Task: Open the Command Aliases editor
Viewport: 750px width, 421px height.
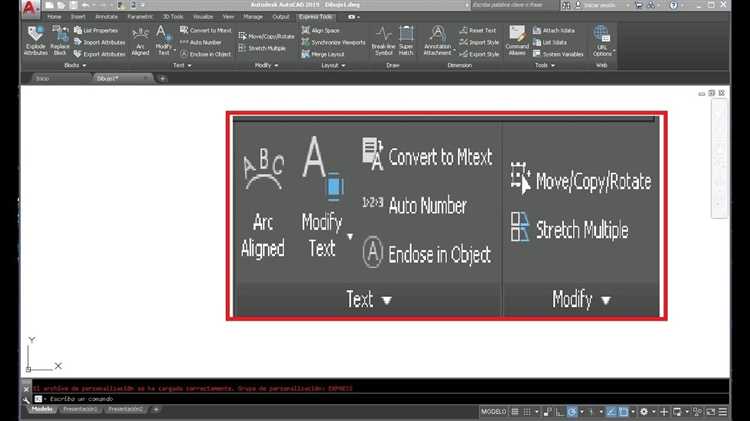Action: click(x=517, y=41)
